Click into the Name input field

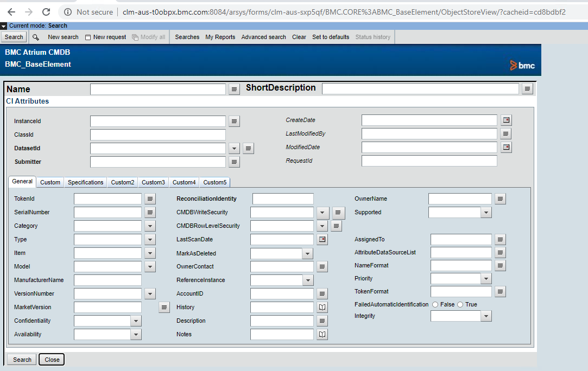tap(158, 89)
